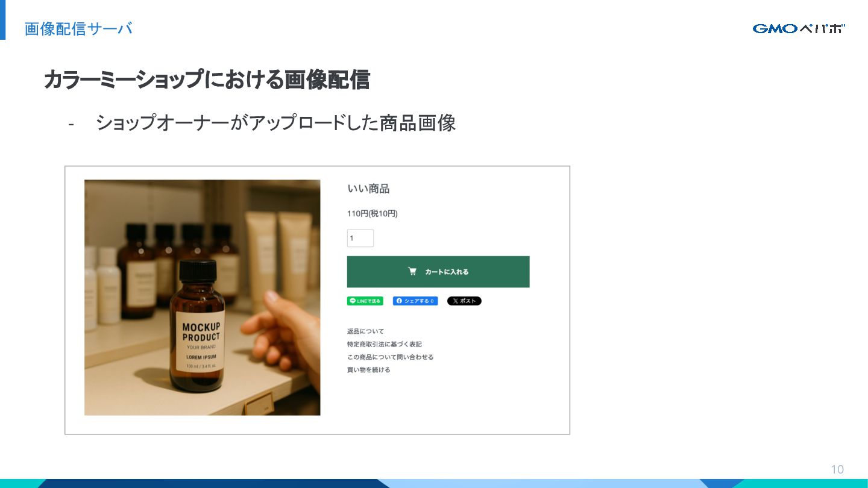
Task: Click the Facebook logo icon
Action: point(398,301)
